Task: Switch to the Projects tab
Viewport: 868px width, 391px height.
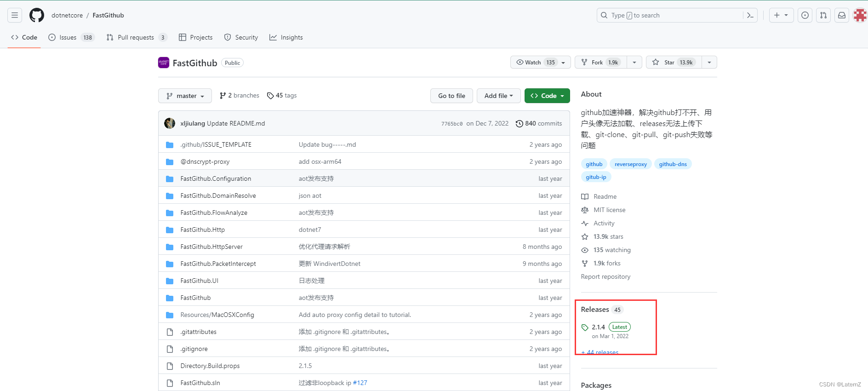Action: (x=196, y=37)
